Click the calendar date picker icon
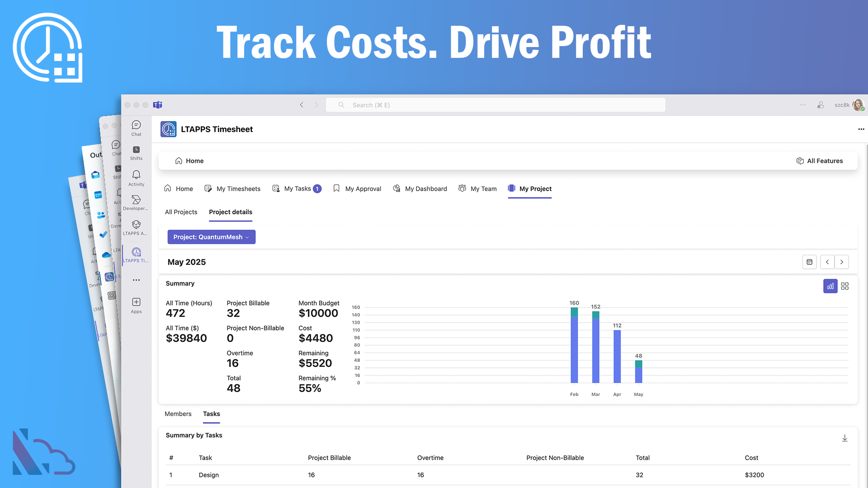The image size is (868, 488). 809,262
